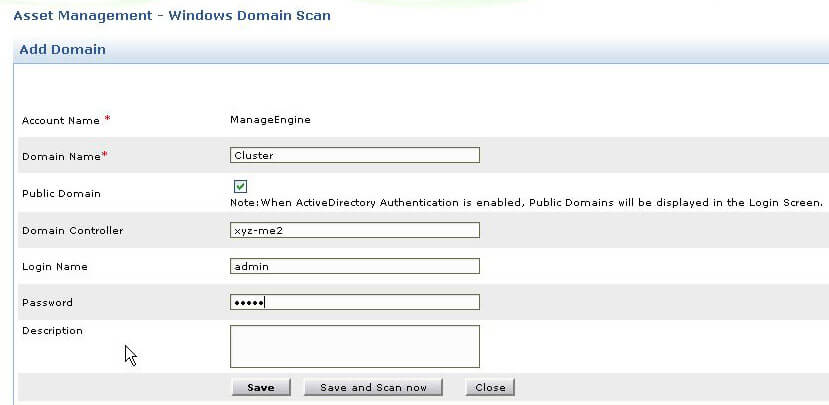Click the Description text area
This screenshot has height=405, width=829.
pos(354,346)
